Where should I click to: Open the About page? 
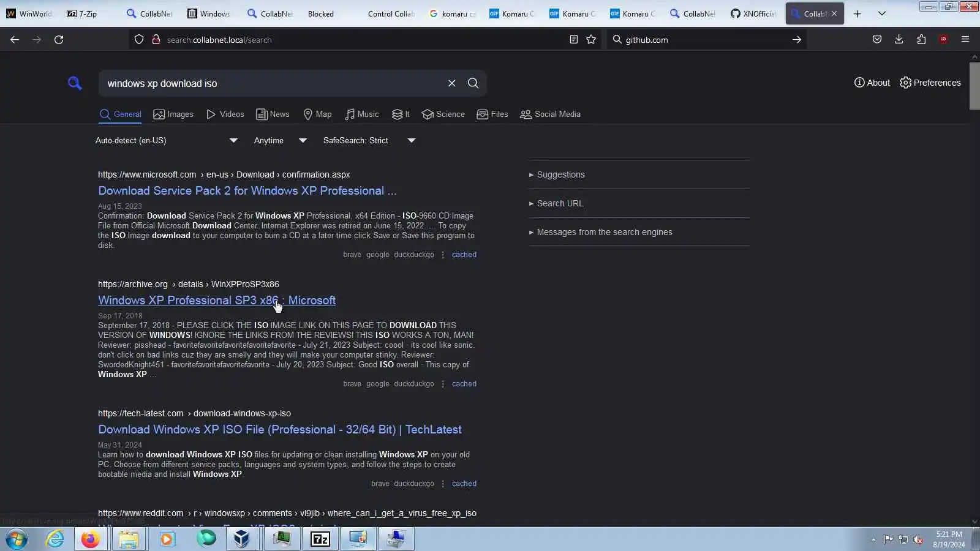coord(872,83)
